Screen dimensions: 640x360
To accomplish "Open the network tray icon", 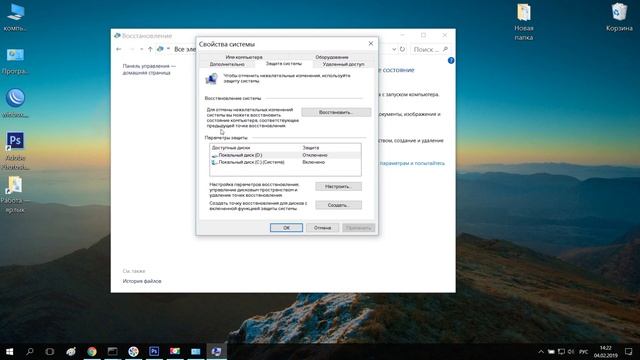I will click(x=561, y=351).
